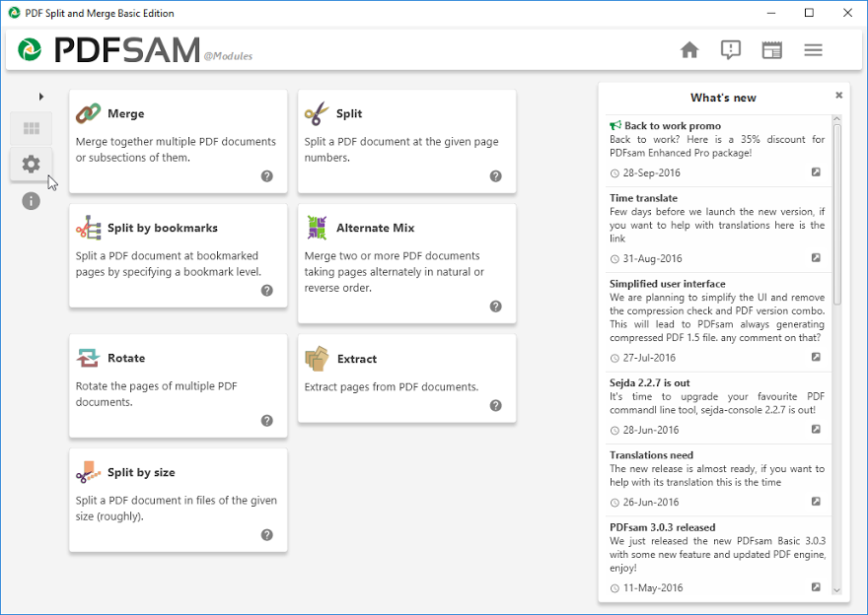
Task: Click the Translations need headline
Action: (651, 455)
